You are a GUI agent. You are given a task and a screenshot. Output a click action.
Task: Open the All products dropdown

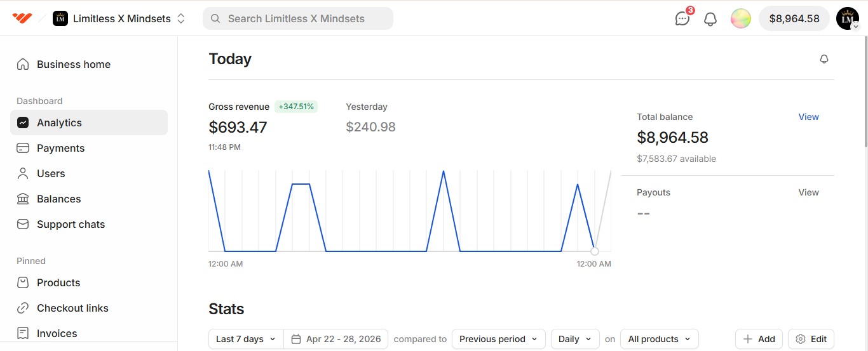tap(660, 339)
